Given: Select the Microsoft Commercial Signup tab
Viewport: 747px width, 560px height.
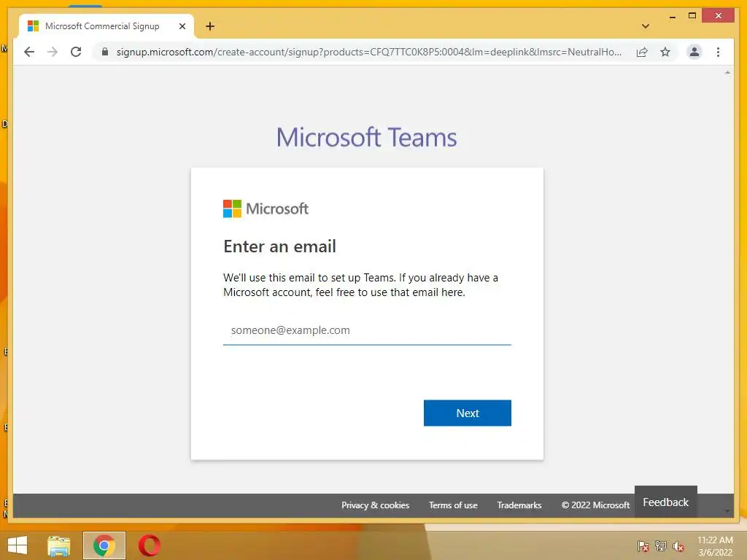Looking at the screenshot, I should pos(106,26).
